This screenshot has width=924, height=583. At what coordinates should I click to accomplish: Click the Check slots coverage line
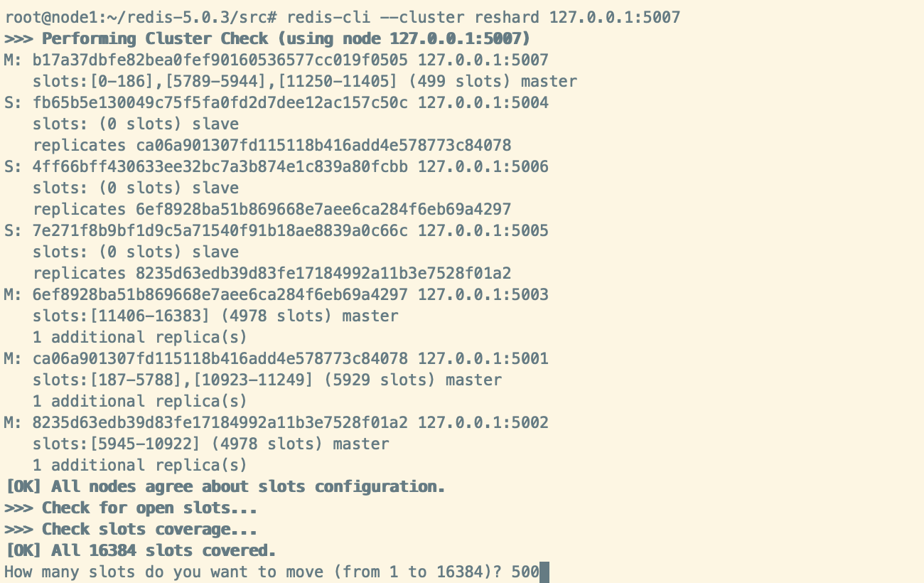tap(131, 529)
